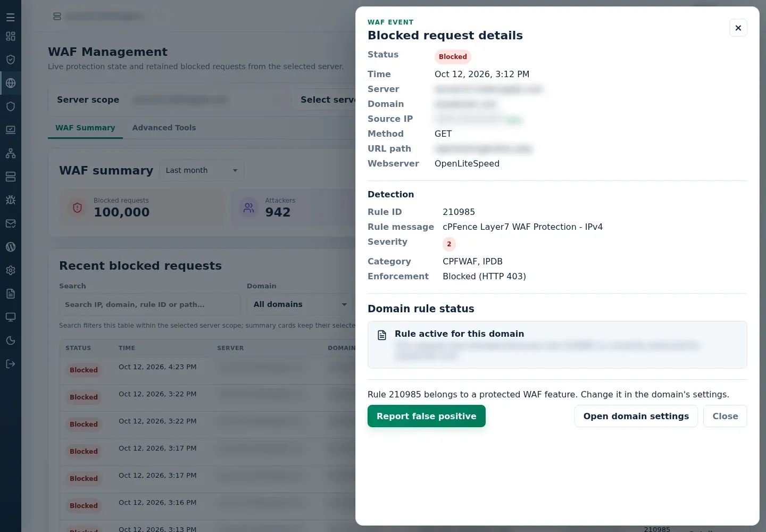The width and height of the screenshot is (766, 532).
Task: Toggle dark mode with the moon icon
Action: tap(11, 340)
